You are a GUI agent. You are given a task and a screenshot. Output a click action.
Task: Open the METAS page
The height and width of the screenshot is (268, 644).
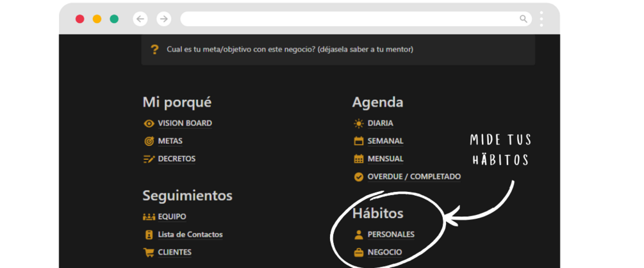point(170,141)
